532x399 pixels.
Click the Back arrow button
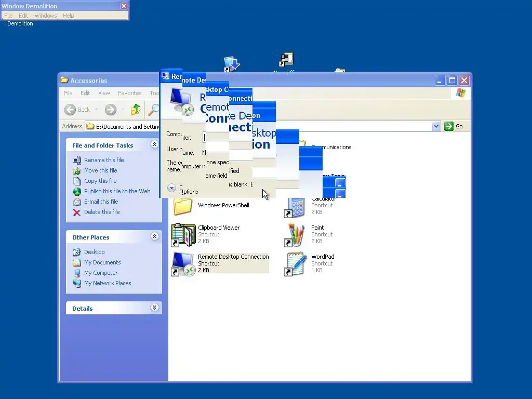70,110
